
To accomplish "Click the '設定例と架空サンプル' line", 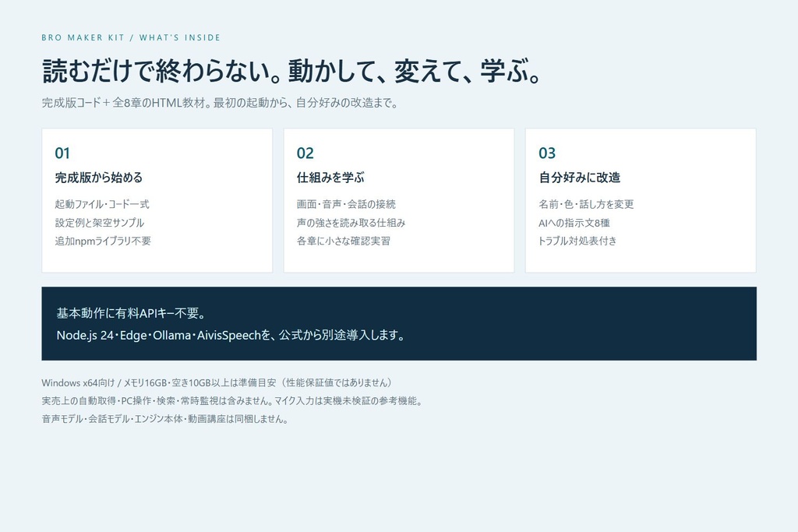I will 100,223.
